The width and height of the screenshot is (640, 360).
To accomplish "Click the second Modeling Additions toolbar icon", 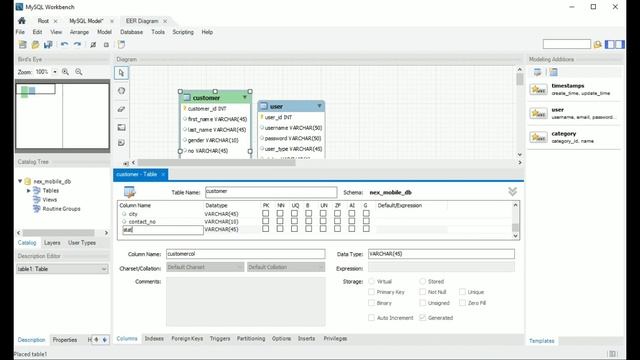I will 553,72.
